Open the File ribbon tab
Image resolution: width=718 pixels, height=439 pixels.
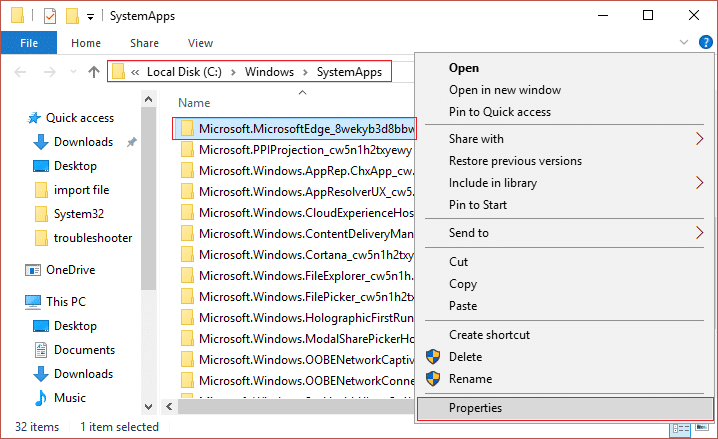coord(29,43)
